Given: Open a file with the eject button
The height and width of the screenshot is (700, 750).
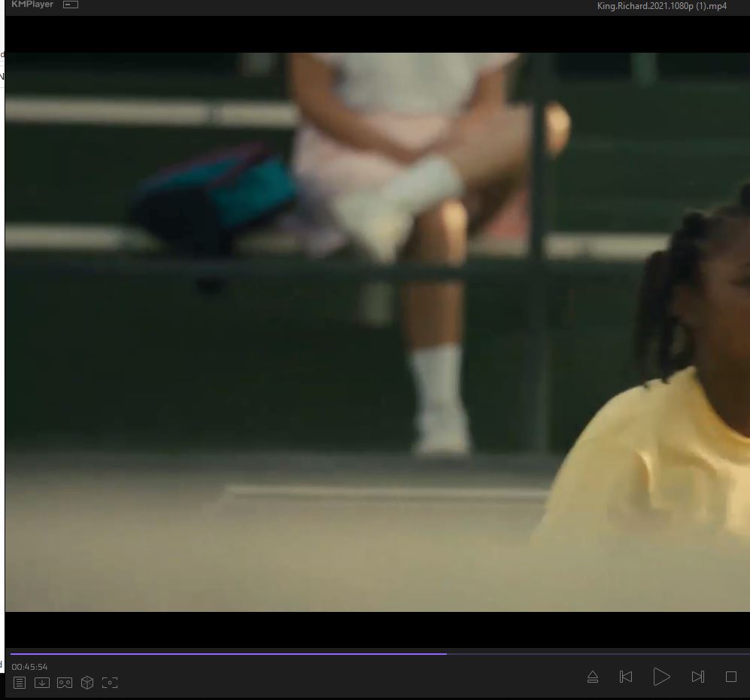Looking at the screenshot, I should (593, 677).
